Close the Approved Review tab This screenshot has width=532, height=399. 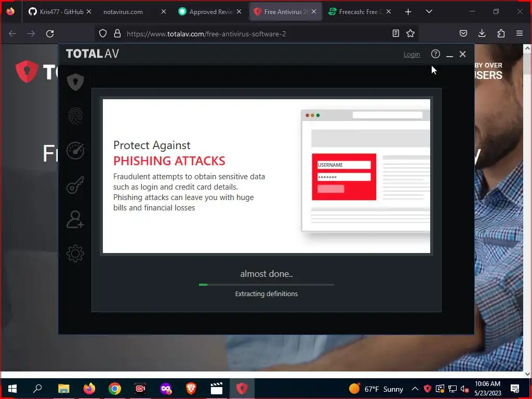tap(239, 11)
